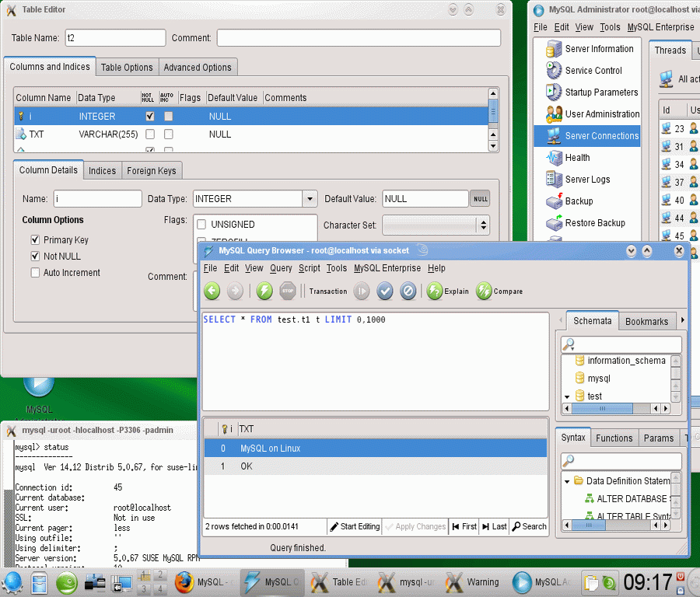
Task: Open MySQL Administrator Tools menu
Action: coord(610,27)
